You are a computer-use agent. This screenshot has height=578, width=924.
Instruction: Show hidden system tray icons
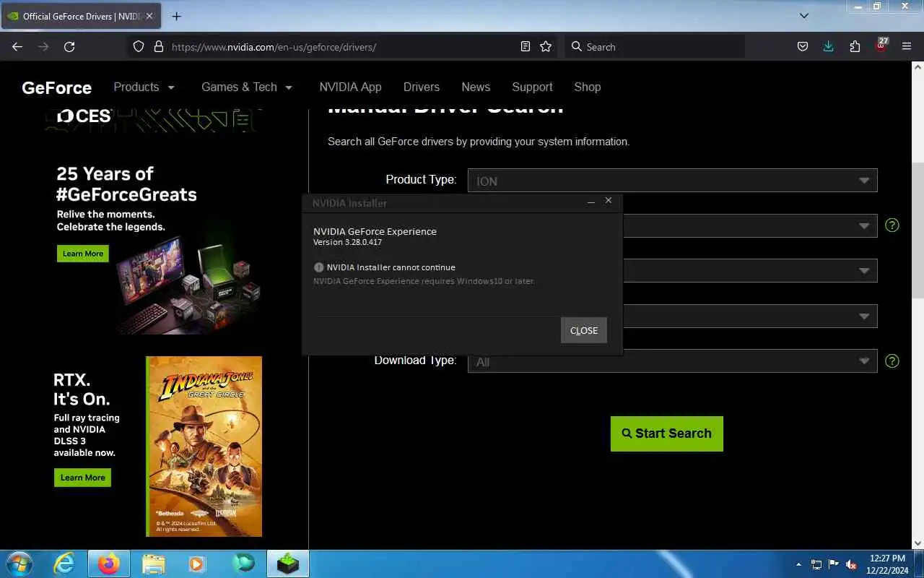coord(798,564)
